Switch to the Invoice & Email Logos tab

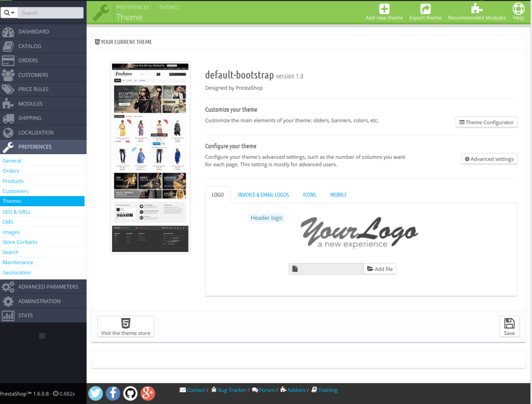pyautogui.click(x=263, y=195)
